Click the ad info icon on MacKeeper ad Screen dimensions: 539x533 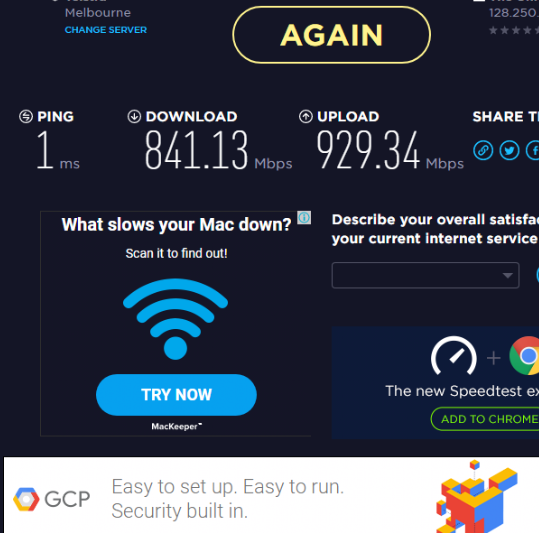click(x=304, y=218)
